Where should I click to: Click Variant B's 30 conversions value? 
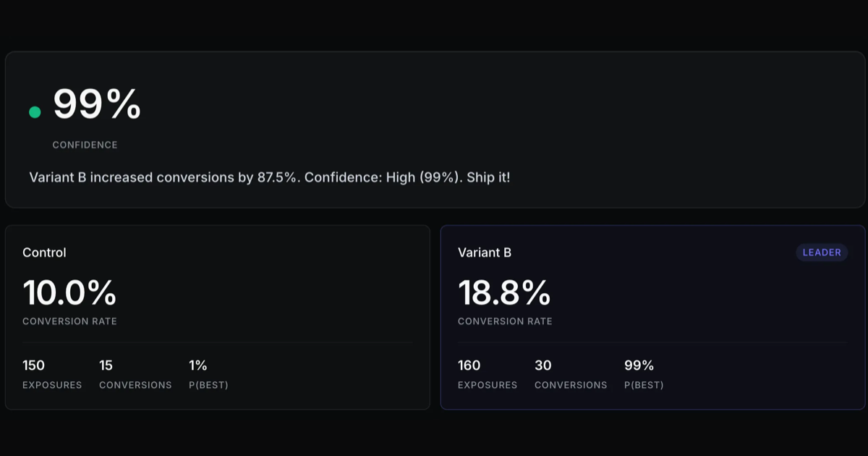click(543, 366)
